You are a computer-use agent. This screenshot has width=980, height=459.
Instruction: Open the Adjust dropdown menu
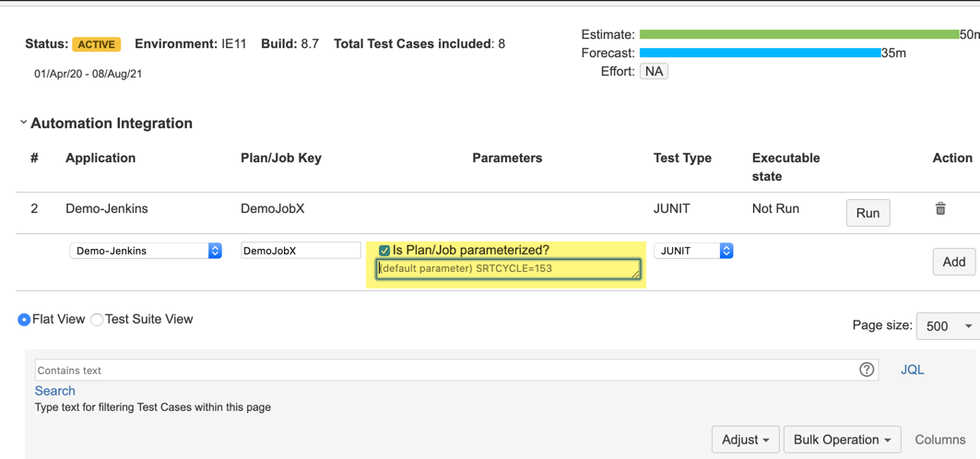pyautogui.click(x=746, y=440)
